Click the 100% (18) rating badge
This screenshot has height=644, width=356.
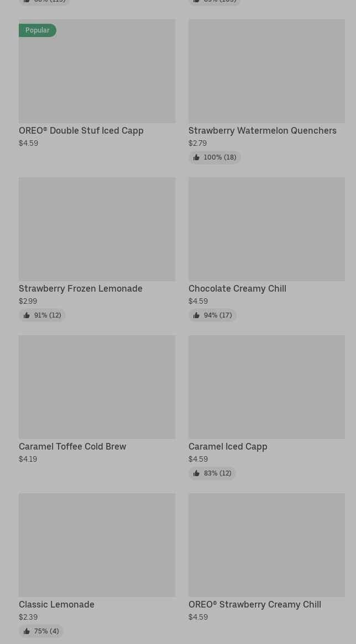(215, 157)
